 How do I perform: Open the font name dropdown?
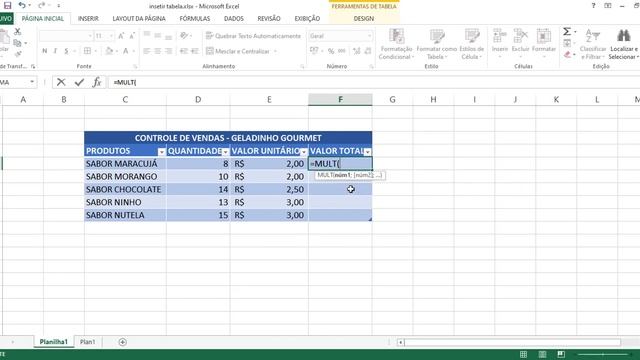(x=90, y=36)
